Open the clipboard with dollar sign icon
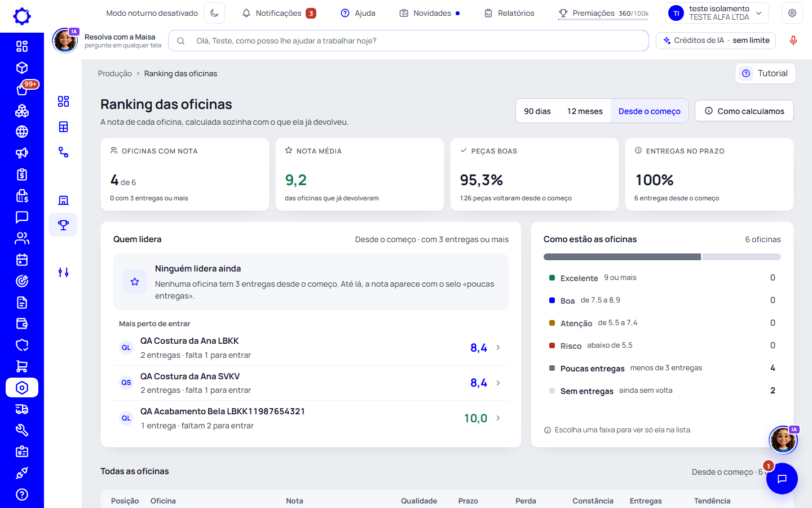This screenshot has height=508, width=812. coord(22,174)
